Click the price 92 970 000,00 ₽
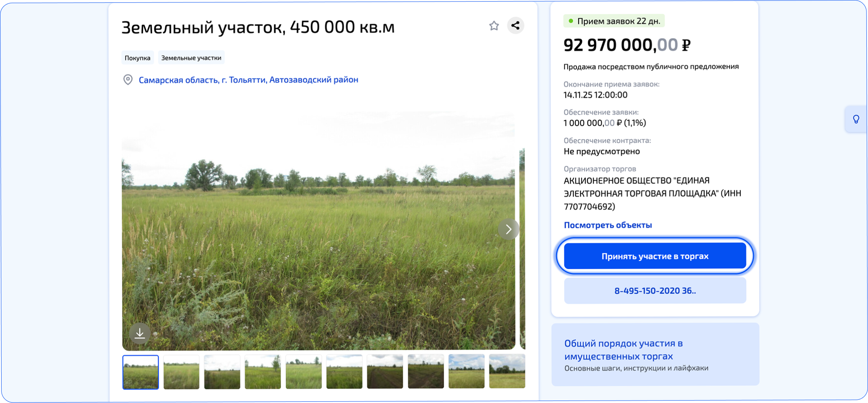The width and height of the screenshot is (868, 403). tap(627, 45)
